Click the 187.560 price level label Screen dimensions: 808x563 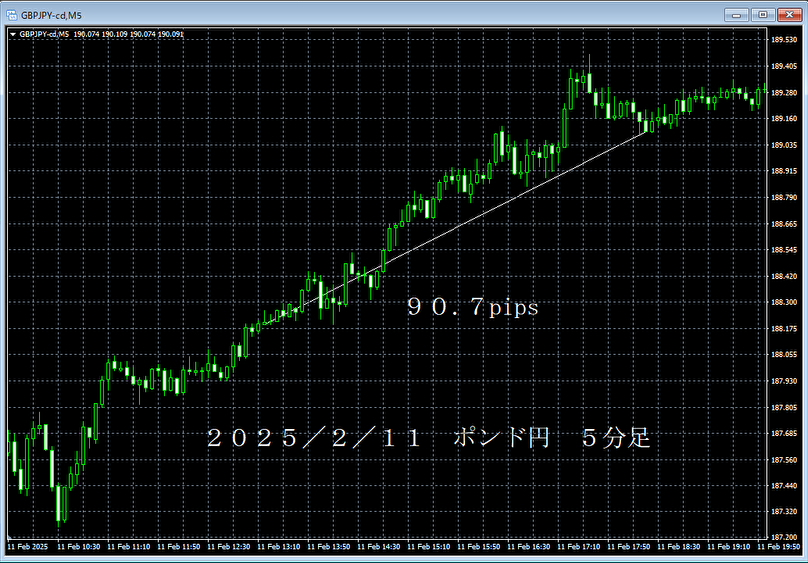click(x=784, y=460)
